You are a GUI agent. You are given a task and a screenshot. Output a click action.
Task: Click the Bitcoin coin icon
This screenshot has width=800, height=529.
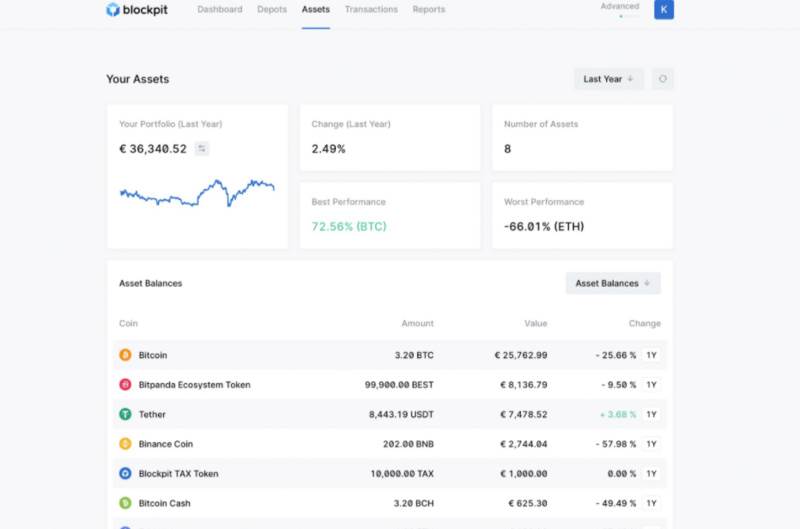point(125,355)
